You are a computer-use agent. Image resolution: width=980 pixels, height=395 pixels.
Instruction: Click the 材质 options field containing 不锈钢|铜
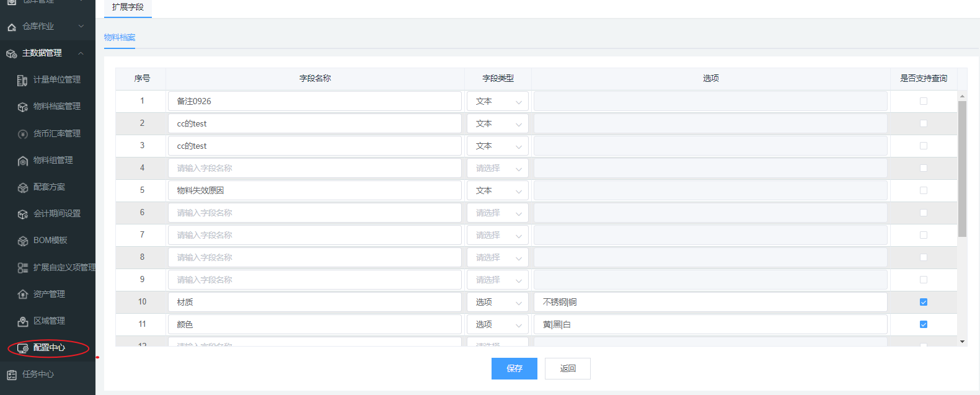point(710,302)
